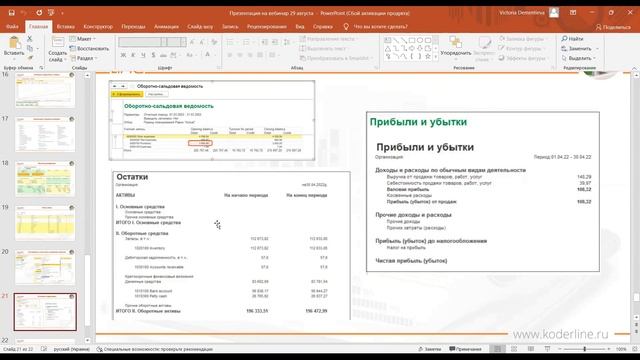Screen dimensions: 640x360
Task: Toggle Заметки notes pane
Action: point(430,349)
